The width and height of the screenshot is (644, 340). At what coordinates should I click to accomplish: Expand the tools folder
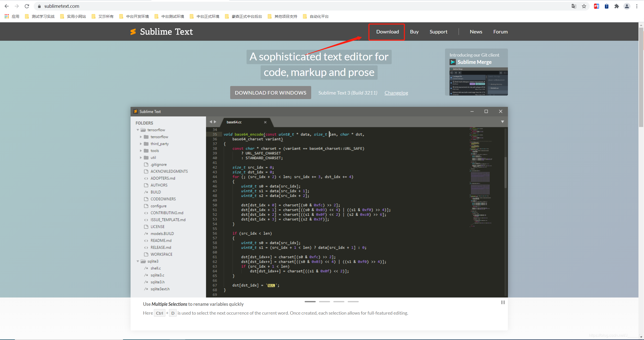141,151
